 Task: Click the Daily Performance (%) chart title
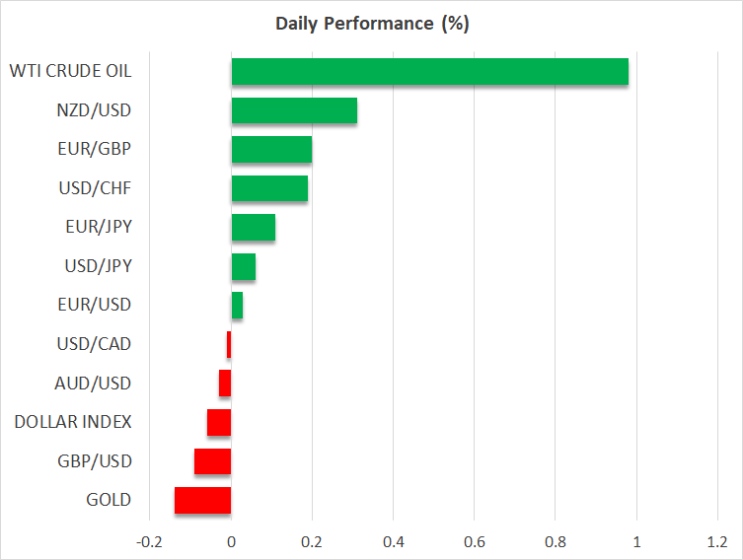(371, 24)
